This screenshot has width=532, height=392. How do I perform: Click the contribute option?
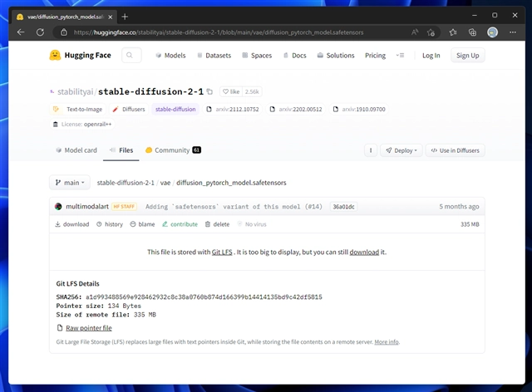coord(180,224)
